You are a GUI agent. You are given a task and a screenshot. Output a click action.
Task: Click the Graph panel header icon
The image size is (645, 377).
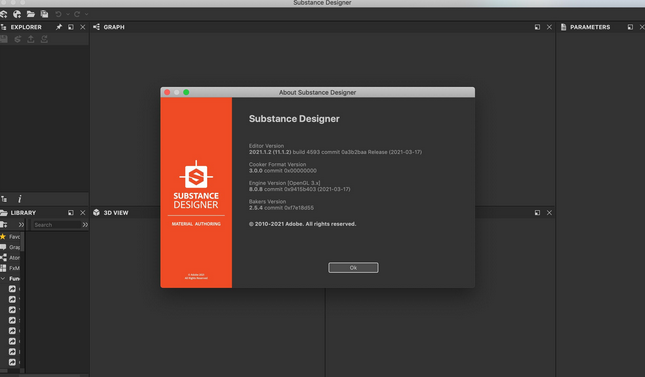[96, 27]
